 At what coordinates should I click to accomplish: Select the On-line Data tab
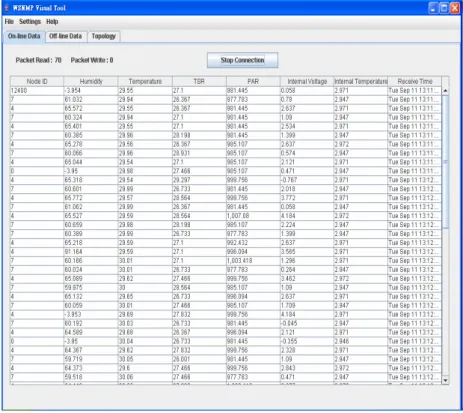tap(24, 36)
